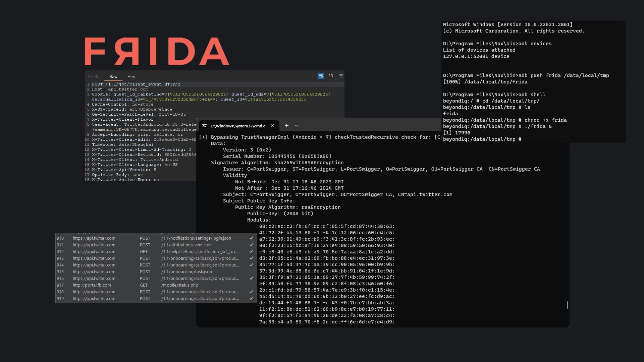Toggle the checkmark on row 918
The height and width of the screenshot is (362, 644).
251,292
